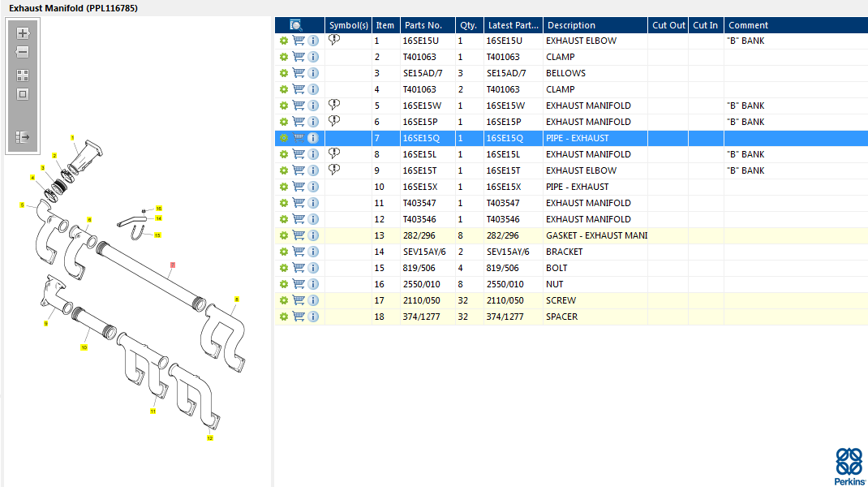Select the square area-zoom tool
This screenshot has width=868, height=487.
point(23,94)
